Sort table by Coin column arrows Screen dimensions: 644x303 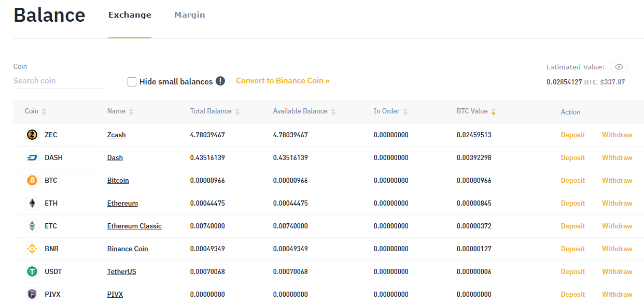click(x=44, y=112)
